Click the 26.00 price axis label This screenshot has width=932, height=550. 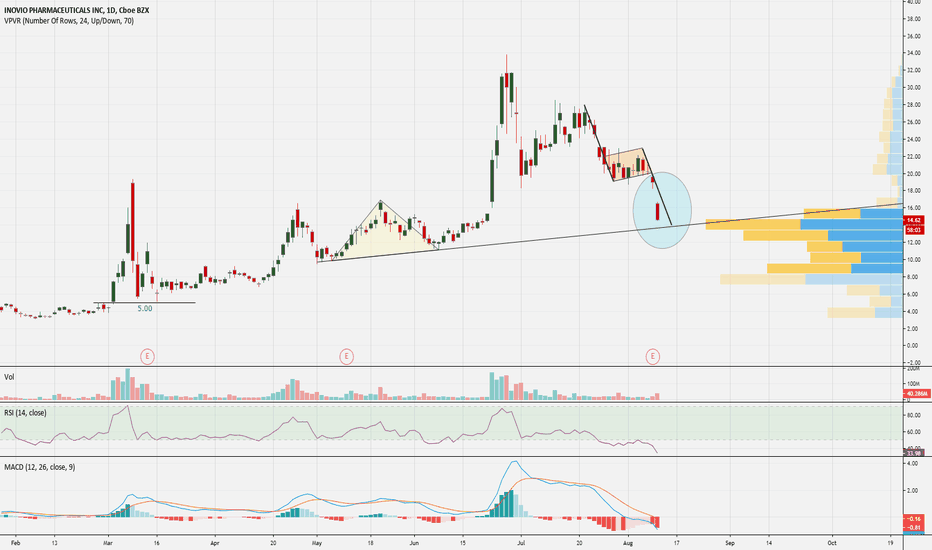914,122
